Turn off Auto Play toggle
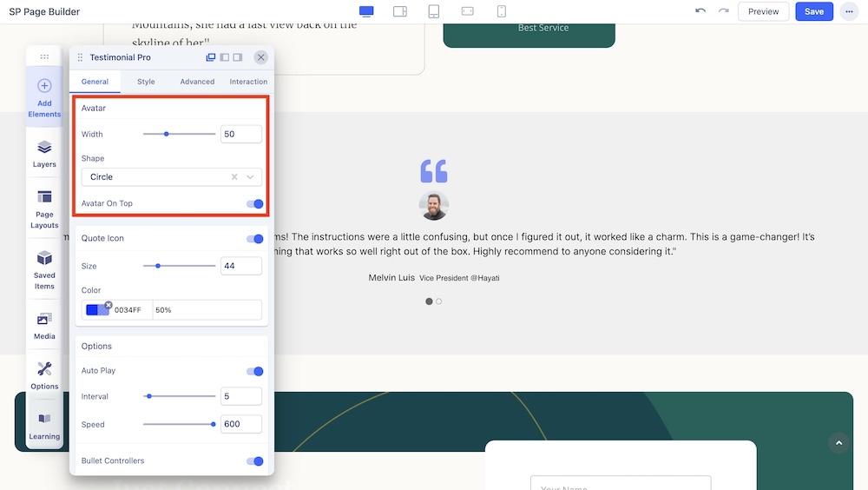The height and width of the screenshot is (490, 868). [x=254, y=371]
